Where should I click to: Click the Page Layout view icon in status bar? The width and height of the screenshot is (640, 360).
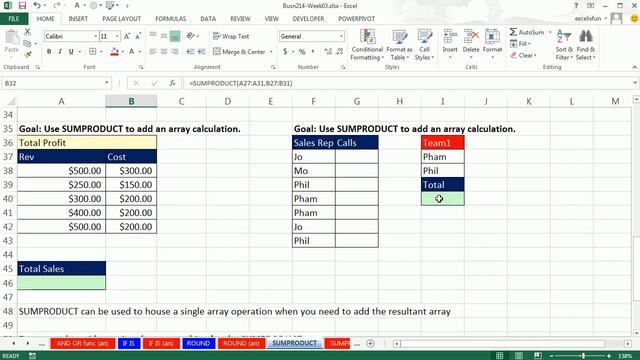click(518, 356)
